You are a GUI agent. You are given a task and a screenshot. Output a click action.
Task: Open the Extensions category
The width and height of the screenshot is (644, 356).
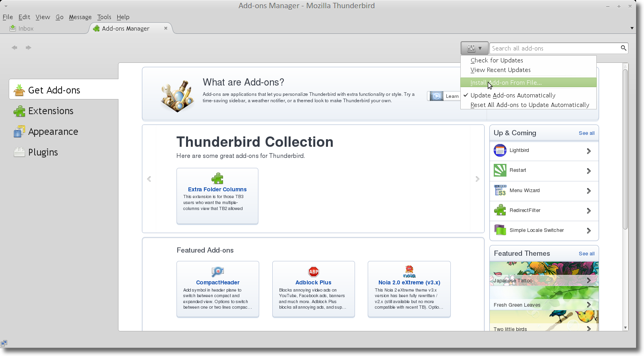64,111
